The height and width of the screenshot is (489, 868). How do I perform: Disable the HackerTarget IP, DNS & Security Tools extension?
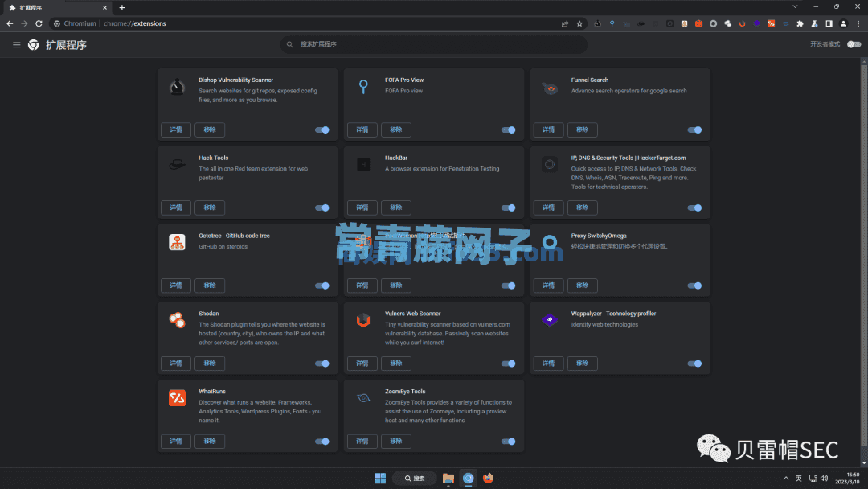pyautogui.click(x=694, y=208)
